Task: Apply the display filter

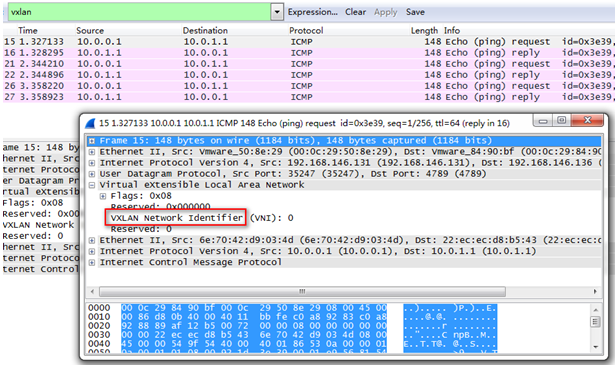Action: 385,12
